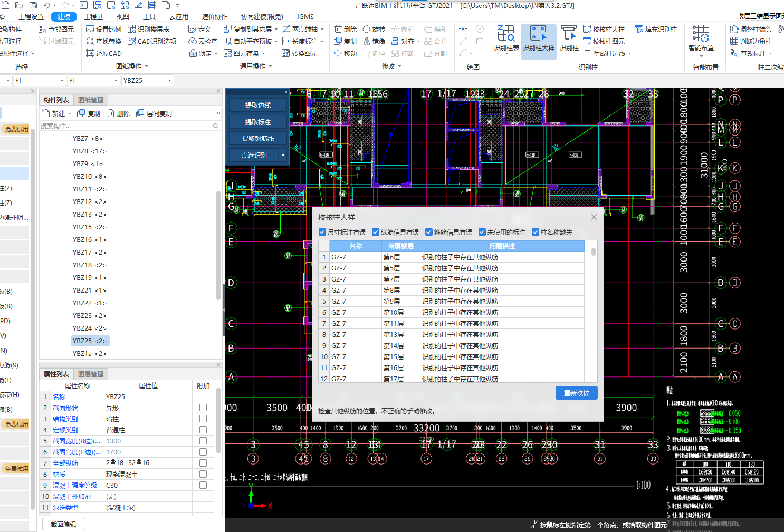The height and width of the screenshot is (532, 784).
Task: Open the 智能布置 tool
Action: [x=701, y=34]
